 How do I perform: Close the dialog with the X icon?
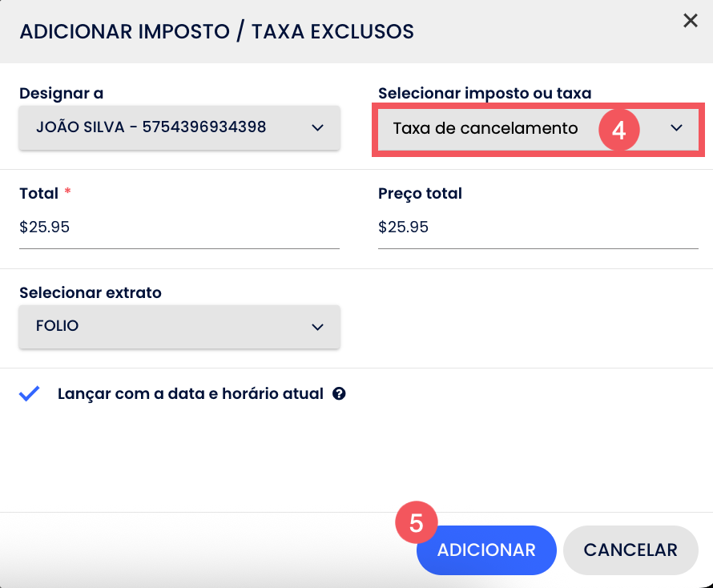[x=690, y=22]
